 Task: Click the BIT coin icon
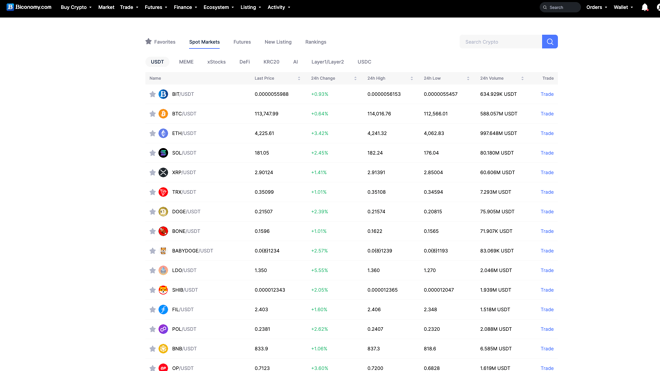163,94
